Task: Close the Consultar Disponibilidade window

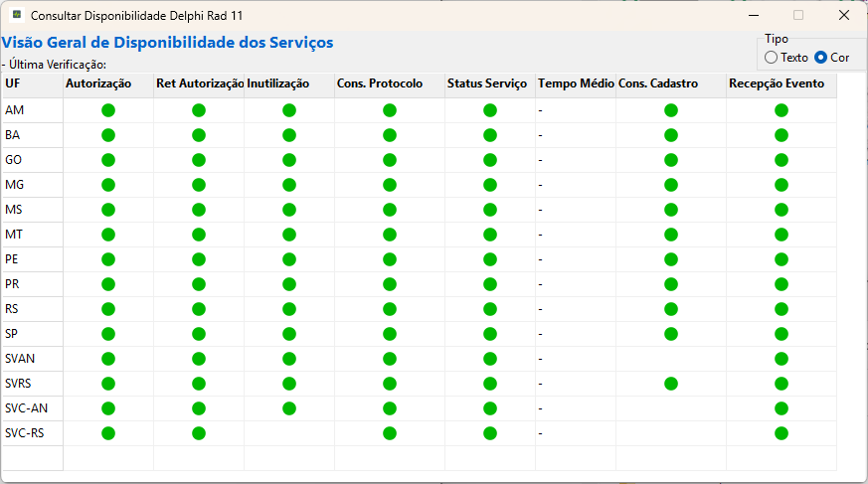Action: point(843,15)
